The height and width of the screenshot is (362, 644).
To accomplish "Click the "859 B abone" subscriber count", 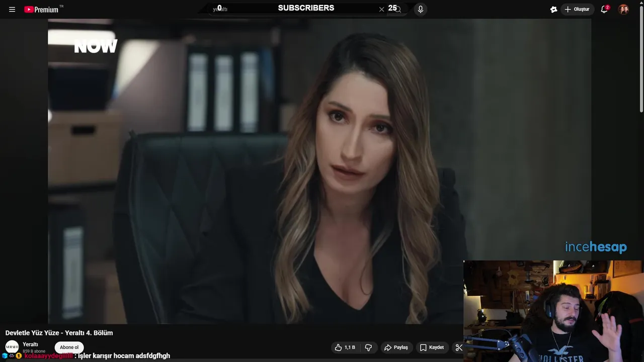I will point(34,351).
